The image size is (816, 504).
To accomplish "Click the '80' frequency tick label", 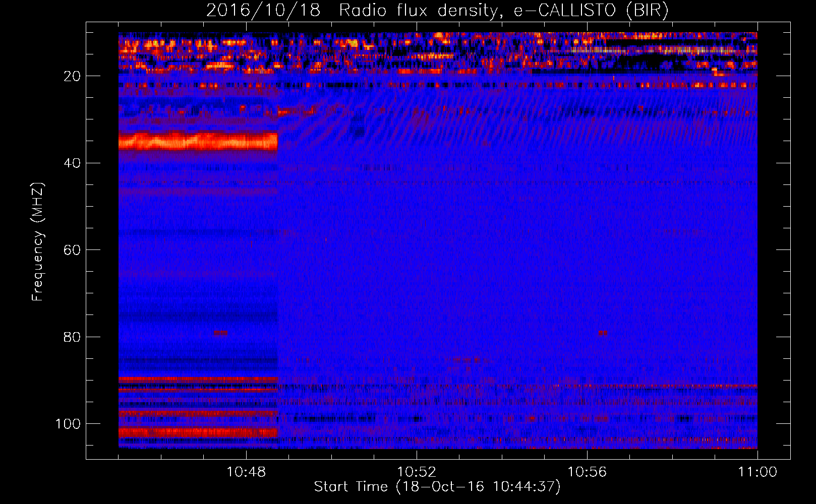I will click(x=72, y=337).
